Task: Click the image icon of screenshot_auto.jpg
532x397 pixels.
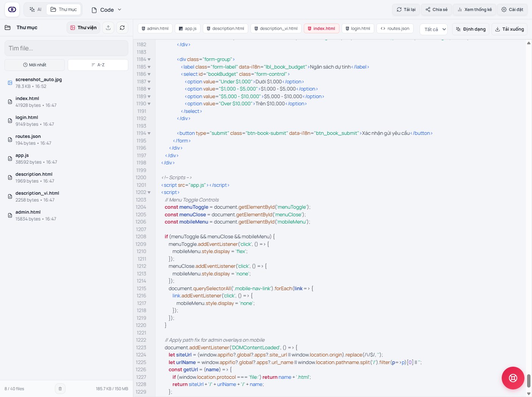Action: (x=10, y=83)
